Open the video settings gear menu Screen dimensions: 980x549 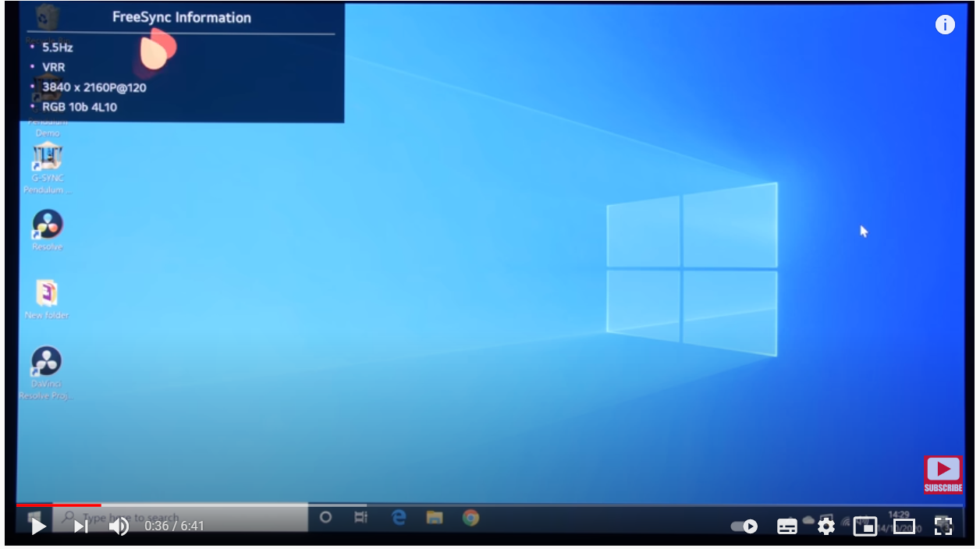(x=826, y=526)
